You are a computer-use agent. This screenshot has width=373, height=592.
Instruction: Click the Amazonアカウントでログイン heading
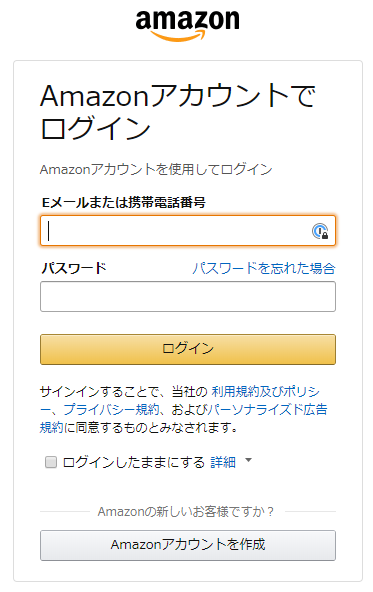point(177,112)
